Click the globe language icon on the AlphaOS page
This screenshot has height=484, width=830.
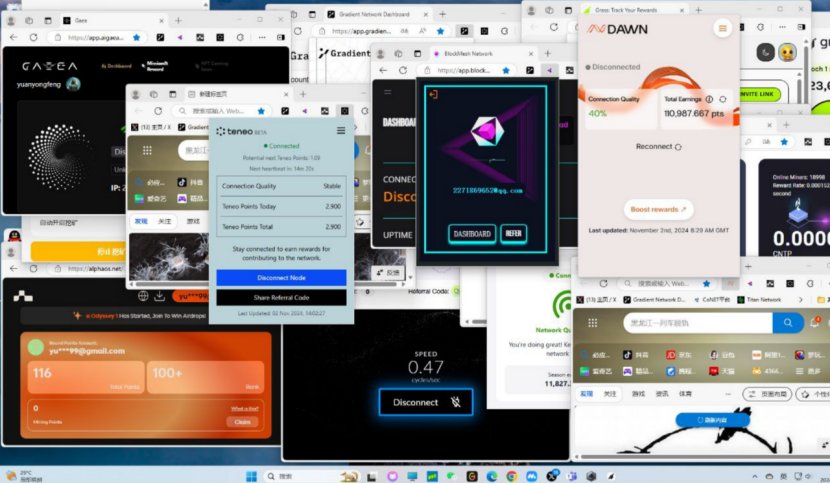[143, 295]
